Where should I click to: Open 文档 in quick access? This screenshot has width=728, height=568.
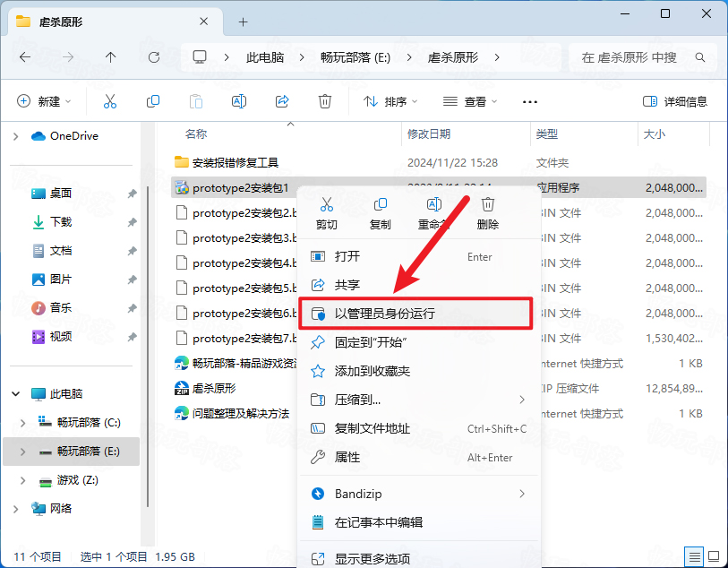[61, 251]
